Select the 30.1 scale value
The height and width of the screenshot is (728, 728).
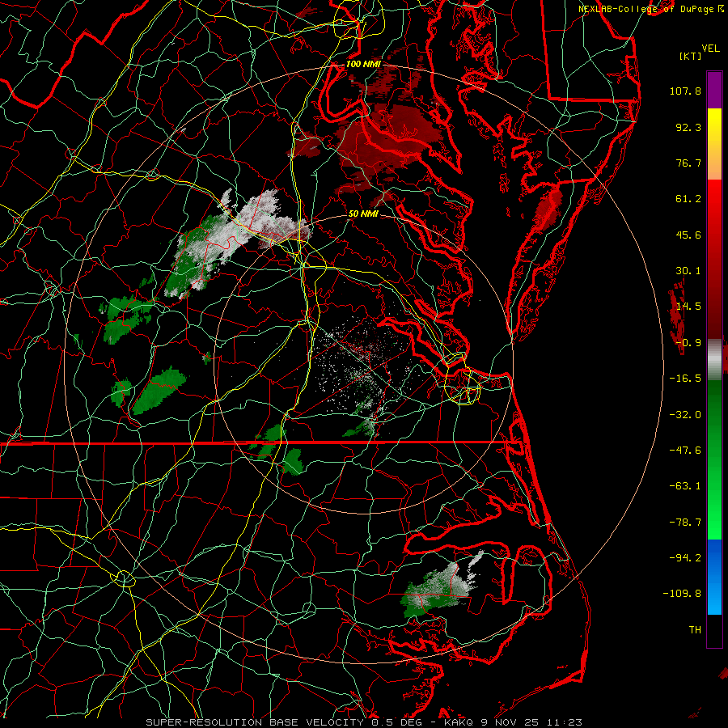pyautogui.click(x=688, y=271)
